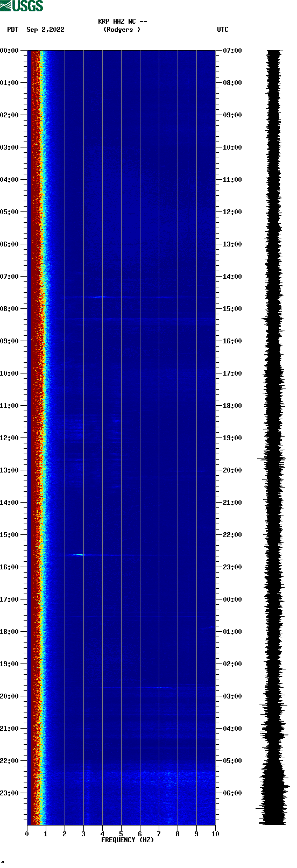This screenshot has width=297, height=868.
Task: Click the 19:00 PDT time label
Action: (10, 664)
